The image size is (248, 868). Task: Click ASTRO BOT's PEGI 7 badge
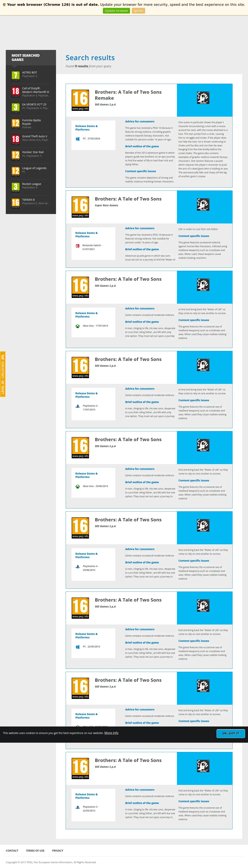pos(15,76)
